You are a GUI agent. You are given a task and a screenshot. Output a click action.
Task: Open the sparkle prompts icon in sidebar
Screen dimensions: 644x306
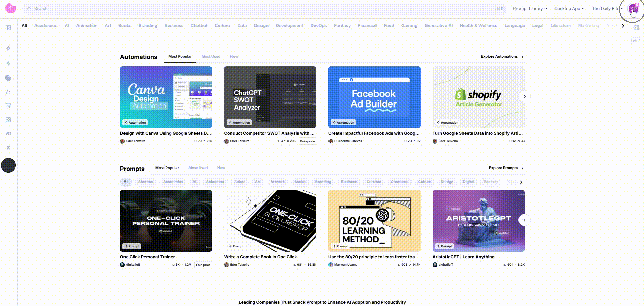click(8, 63)
